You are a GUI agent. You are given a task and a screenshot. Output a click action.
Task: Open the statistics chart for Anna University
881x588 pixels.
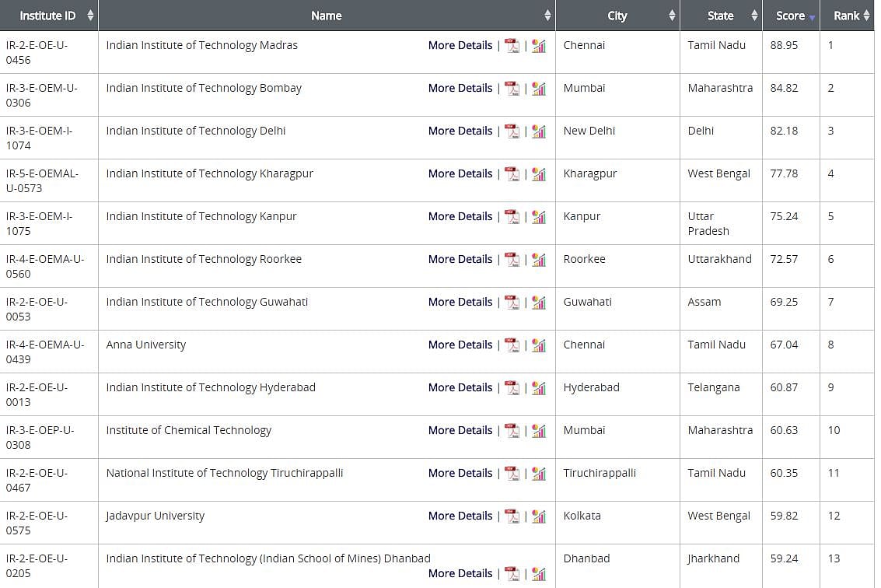pos(540,345)
